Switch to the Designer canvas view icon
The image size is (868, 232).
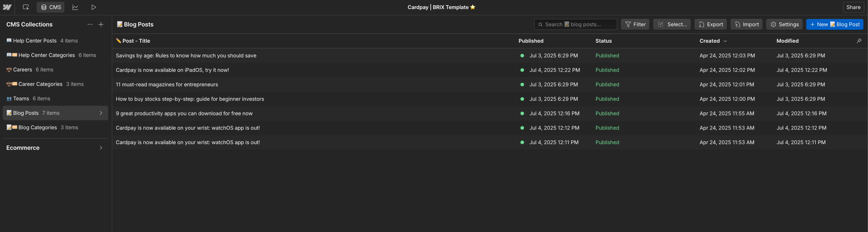(26, 7)
